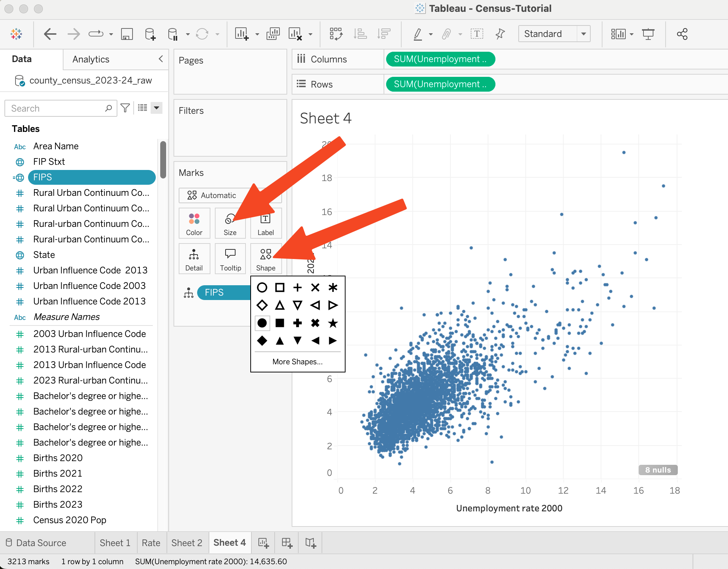Switch to Sheet 2 tab
Image resolution: width=728 pixels, height=569 pixels.
click(187, 543)
